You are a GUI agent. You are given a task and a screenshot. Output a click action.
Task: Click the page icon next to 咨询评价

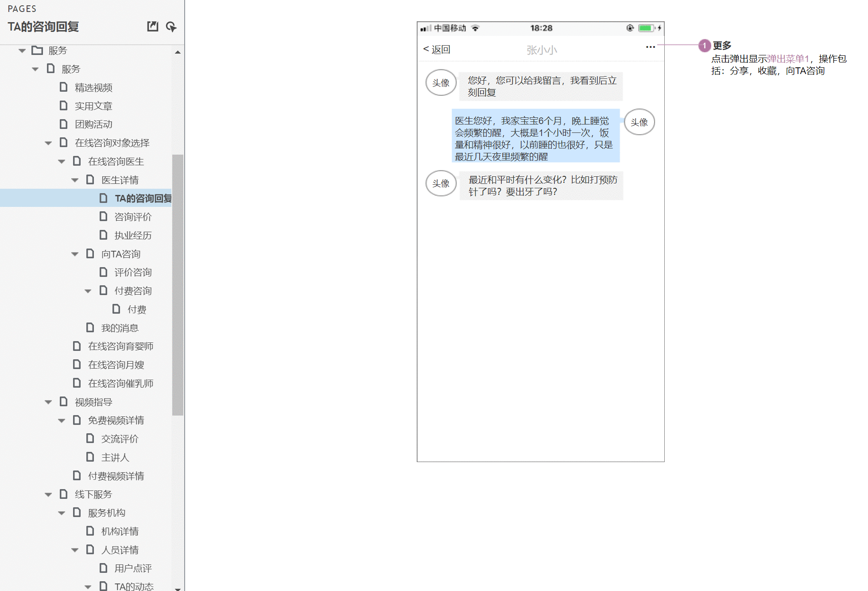coord(104,217)
